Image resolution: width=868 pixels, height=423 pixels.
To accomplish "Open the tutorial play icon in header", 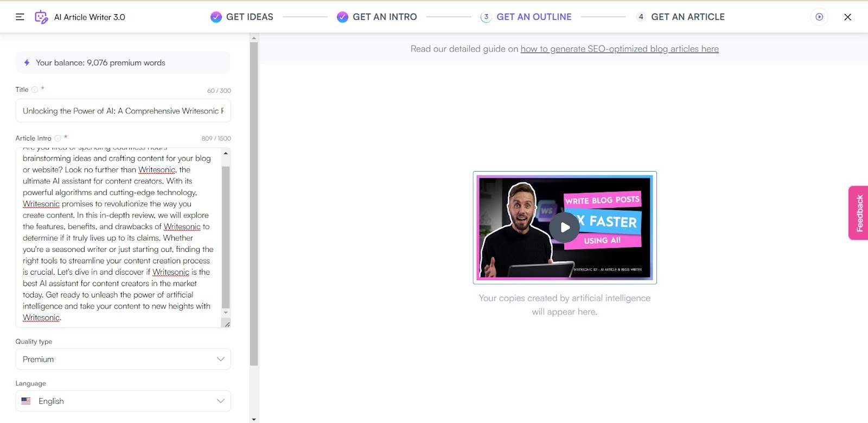I will point(819,17).
